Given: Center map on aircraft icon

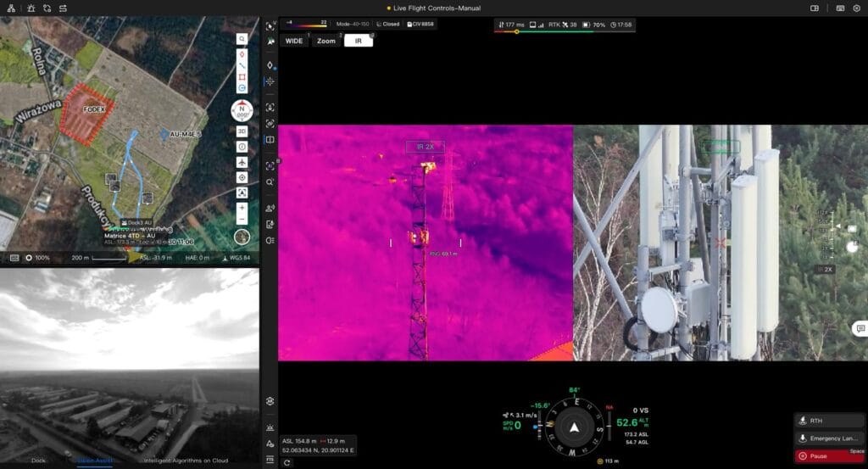Looking at the screenshot, I should (242, 162).
